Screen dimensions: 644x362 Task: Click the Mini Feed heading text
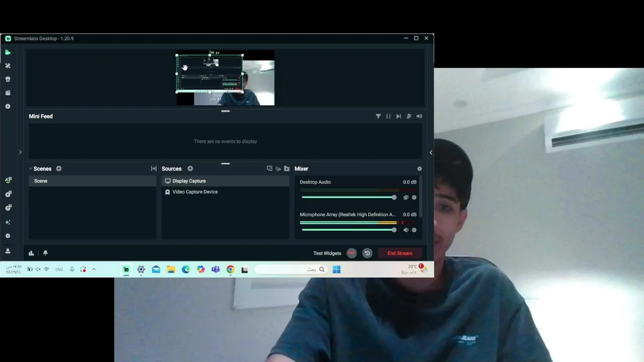pyautogui.click(x=41, y=116)
